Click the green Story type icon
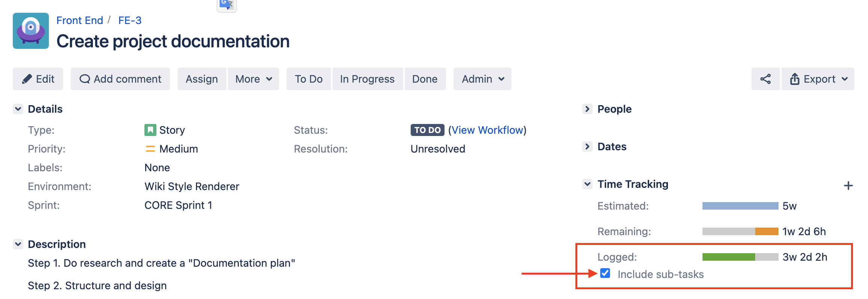Image resolution: width=868 pixels, height=299 pixels. coord(150,130)
